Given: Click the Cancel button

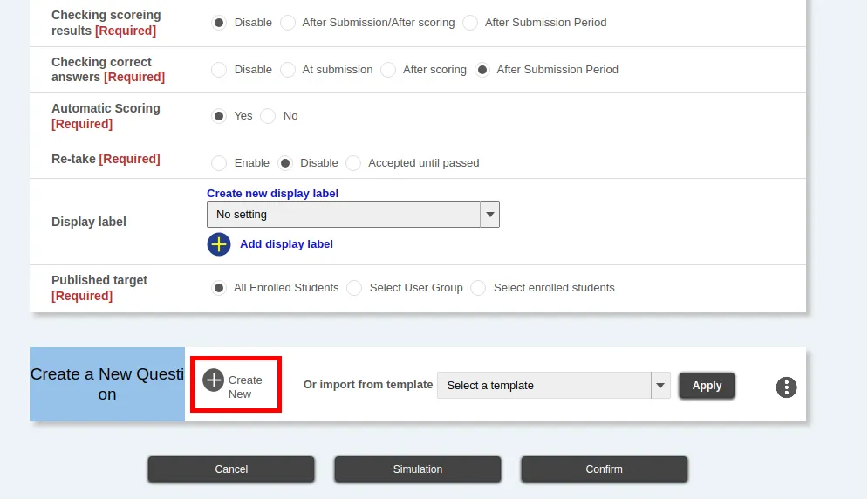Looking at the screenshot, I should [231, 469].
